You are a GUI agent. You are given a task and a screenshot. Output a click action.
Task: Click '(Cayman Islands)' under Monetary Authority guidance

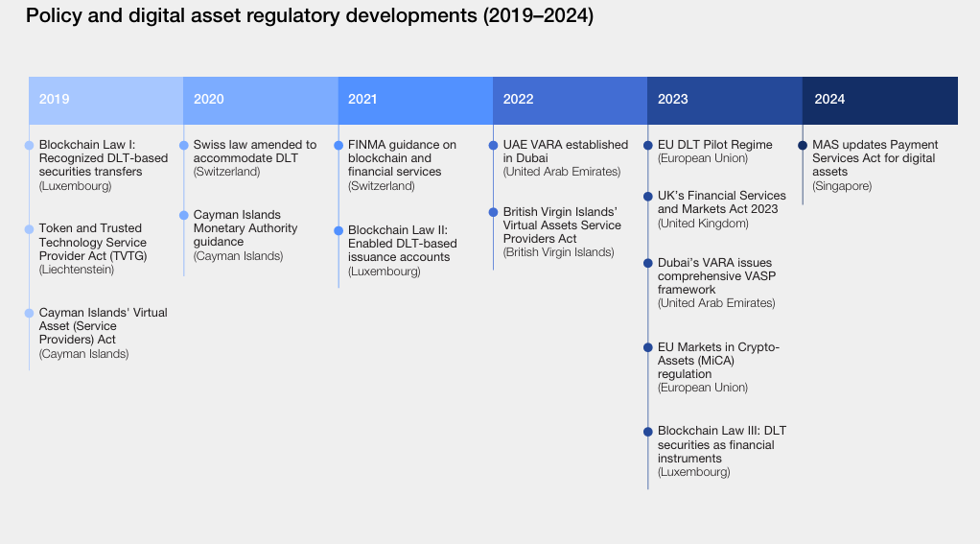coord(238,256)
